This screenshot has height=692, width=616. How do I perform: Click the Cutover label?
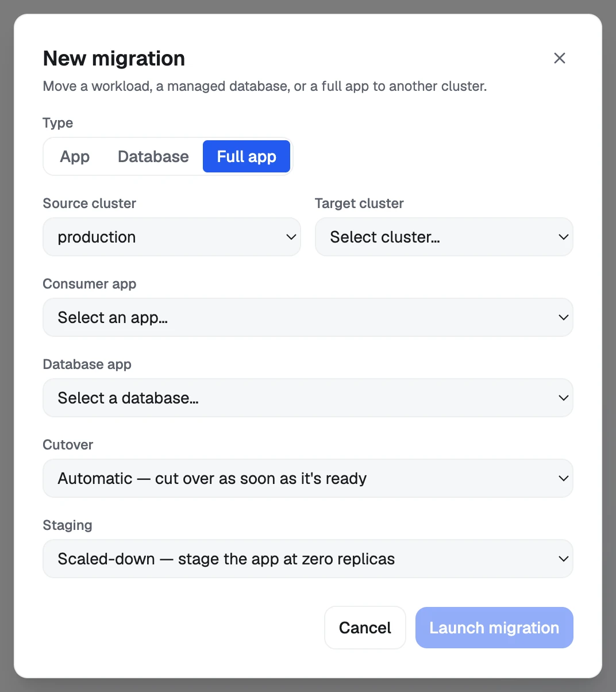(x=68, y=445)
